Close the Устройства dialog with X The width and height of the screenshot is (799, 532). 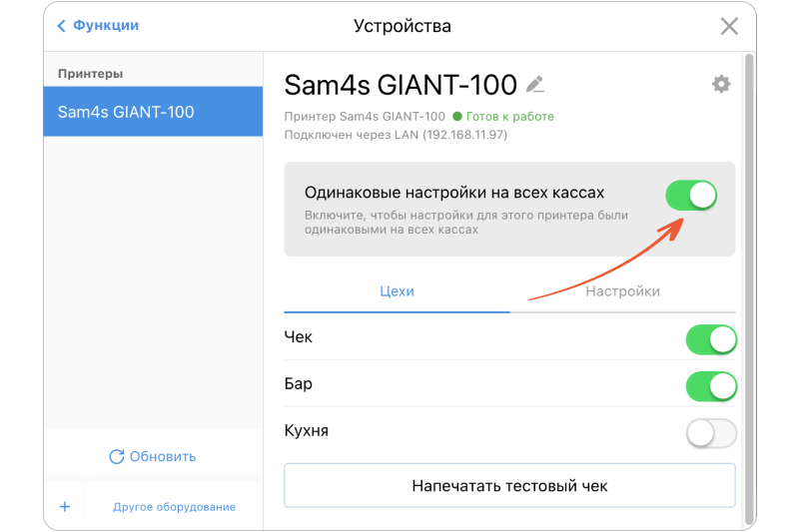(729, 26)
